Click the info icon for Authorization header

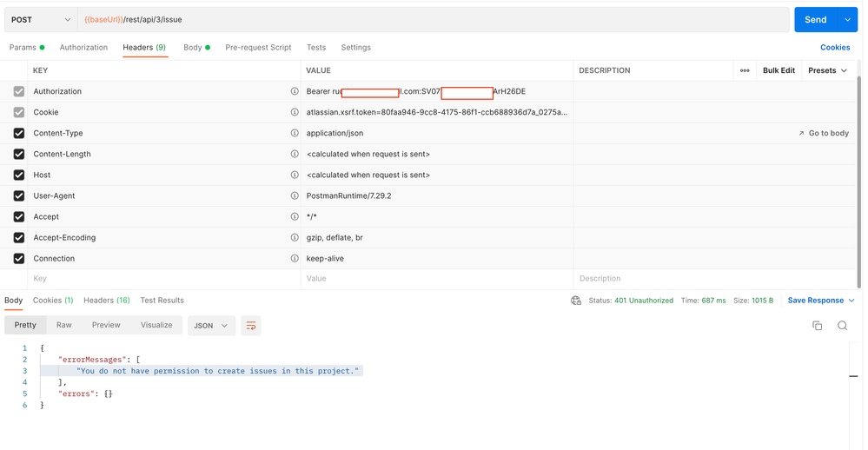pyautogui.click(x=295, y=91)
